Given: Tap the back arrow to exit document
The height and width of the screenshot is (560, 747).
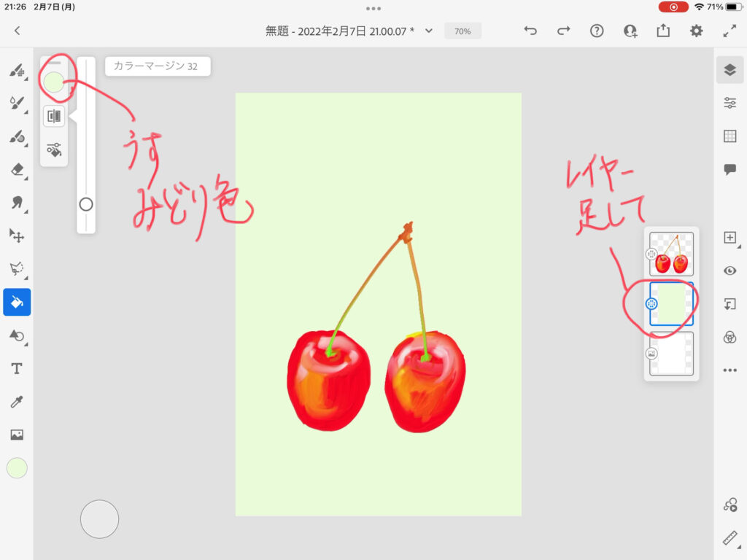Looking at the screenshot, I should point(17,31).
